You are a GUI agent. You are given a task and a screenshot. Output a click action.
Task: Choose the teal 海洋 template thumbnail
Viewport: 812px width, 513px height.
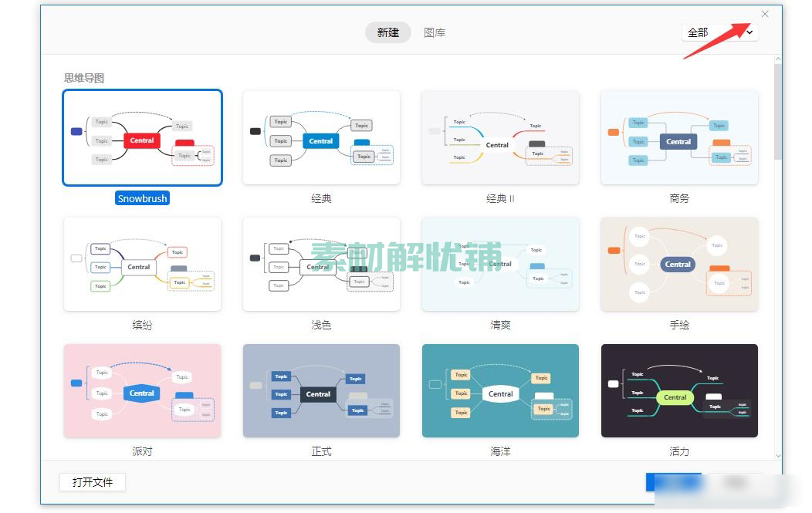point(500,391)
